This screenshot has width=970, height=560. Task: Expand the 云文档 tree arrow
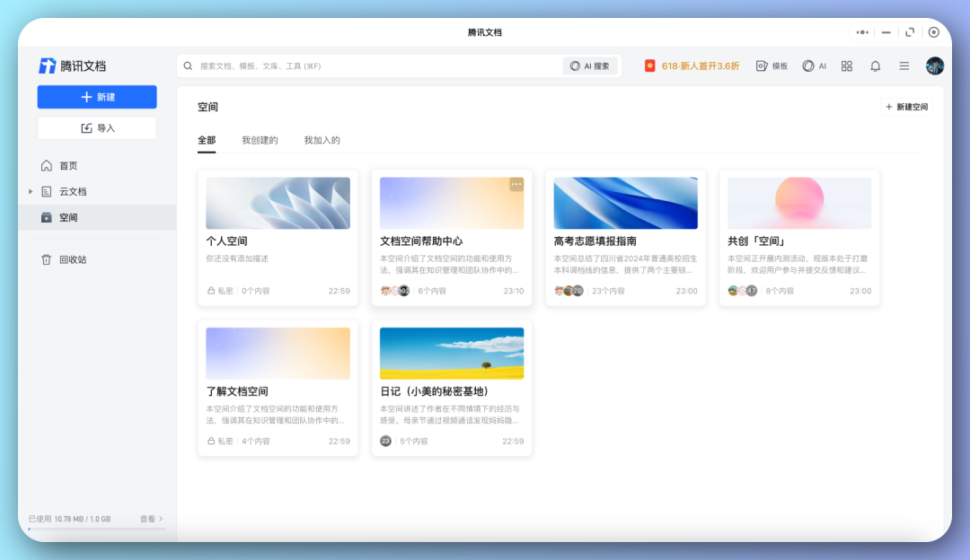31,192
